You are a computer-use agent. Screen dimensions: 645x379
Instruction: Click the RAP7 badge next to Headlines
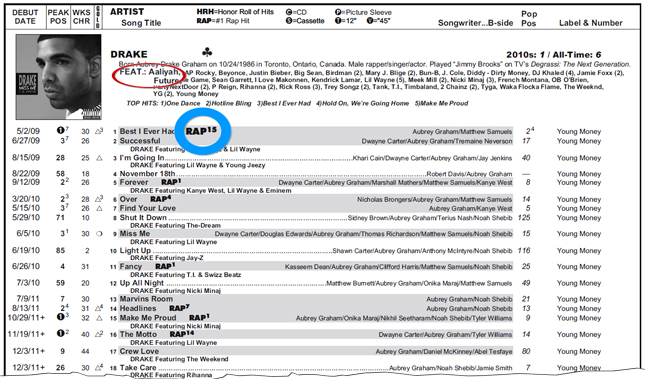pyautogui.click(x=179, y=308)
